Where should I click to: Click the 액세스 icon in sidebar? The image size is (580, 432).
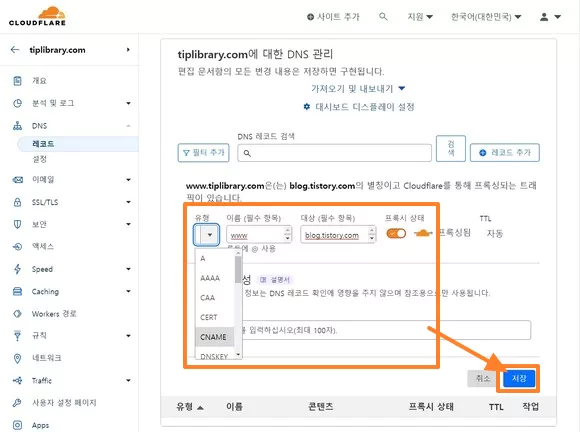point(17,246)
